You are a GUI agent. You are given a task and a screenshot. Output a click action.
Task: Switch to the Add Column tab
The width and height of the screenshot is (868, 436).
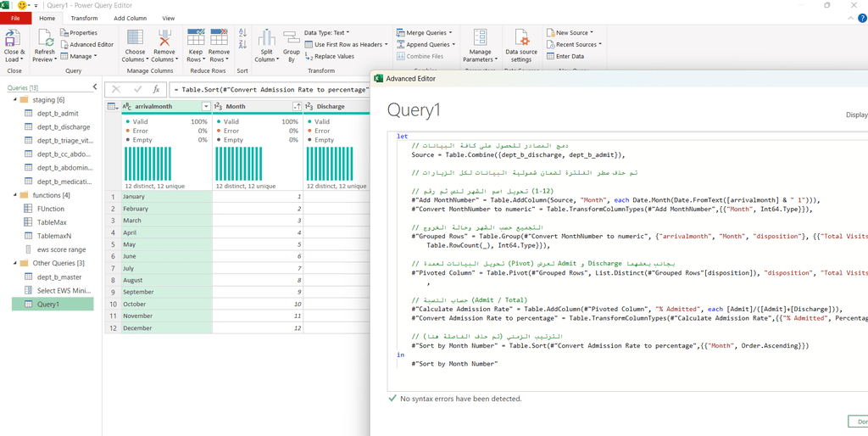(x=130, y=19)
